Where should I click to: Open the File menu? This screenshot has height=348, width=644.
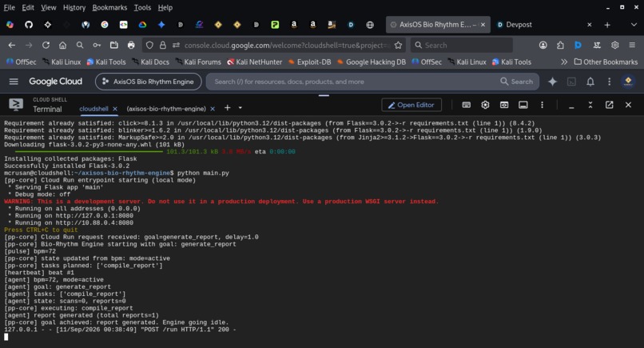9,7
